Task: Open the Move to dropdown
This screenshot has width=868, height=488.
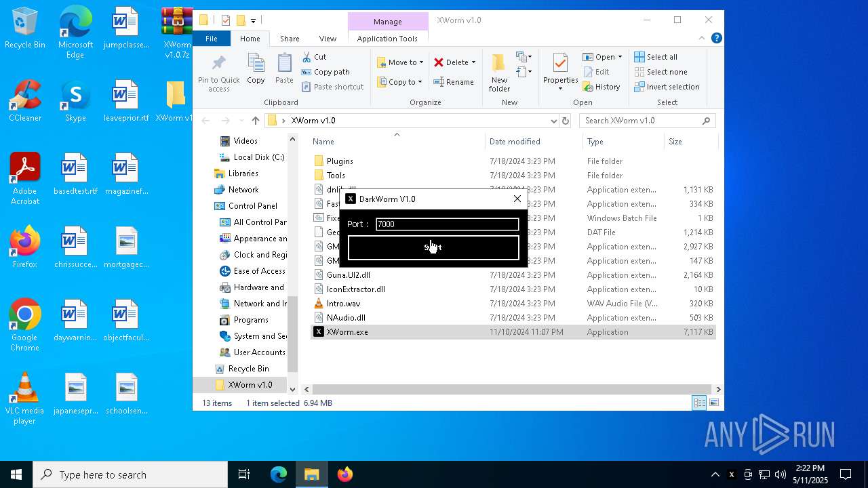Action: click(x=400, y=62)
